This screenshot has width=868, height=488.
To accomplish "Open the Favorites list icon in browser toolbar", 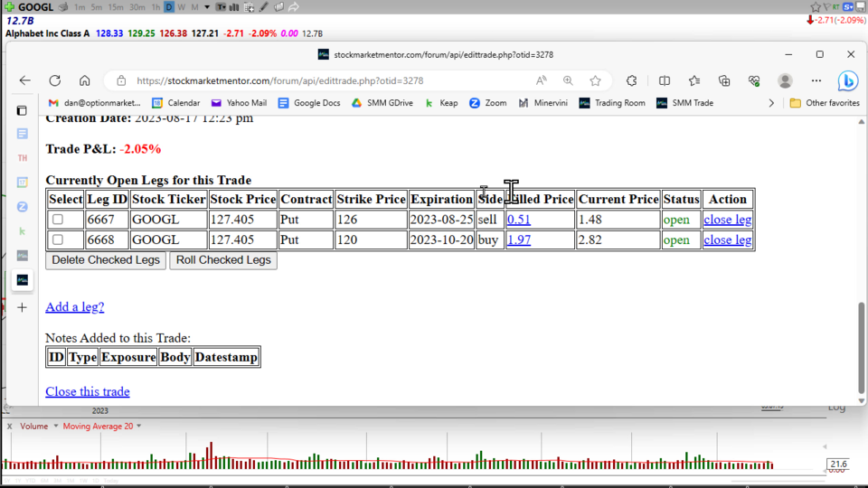I will point(694,80).
